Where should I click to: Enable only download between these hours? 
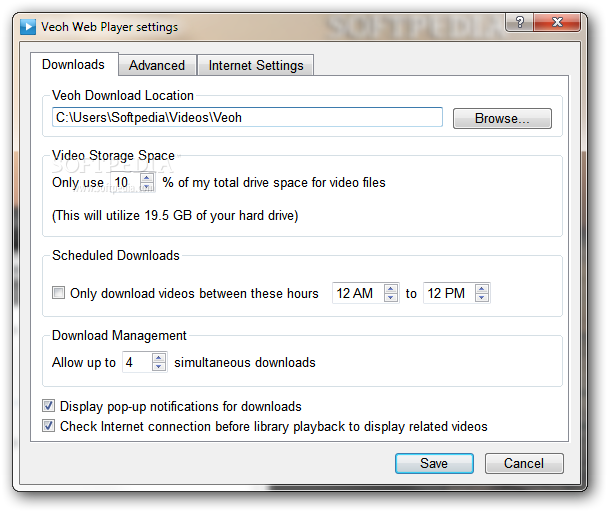pos(59,292)
